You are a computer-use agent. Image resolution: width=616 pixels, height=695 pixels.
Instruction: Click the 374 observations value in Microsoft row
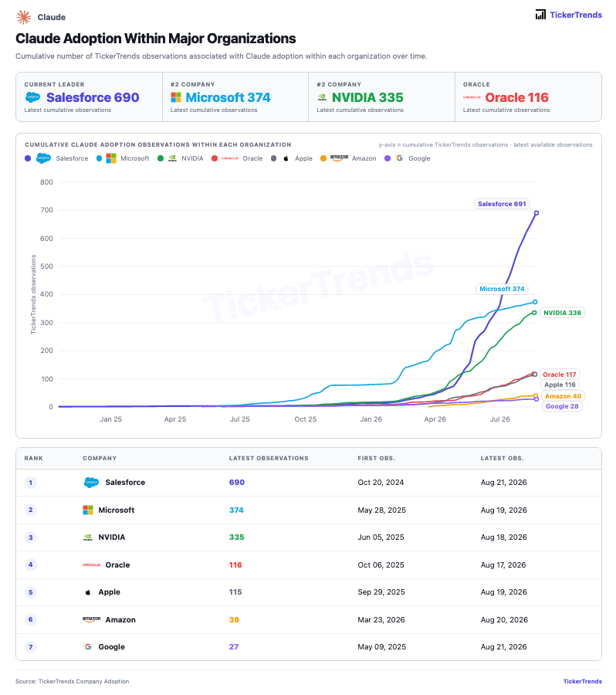[x=236, y=510]
